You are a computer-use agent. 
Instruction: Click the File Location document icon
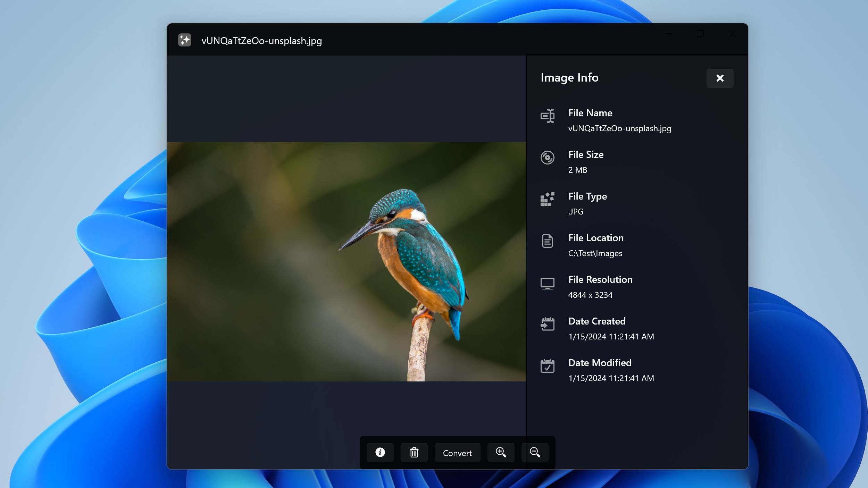(x=548, y=241)
